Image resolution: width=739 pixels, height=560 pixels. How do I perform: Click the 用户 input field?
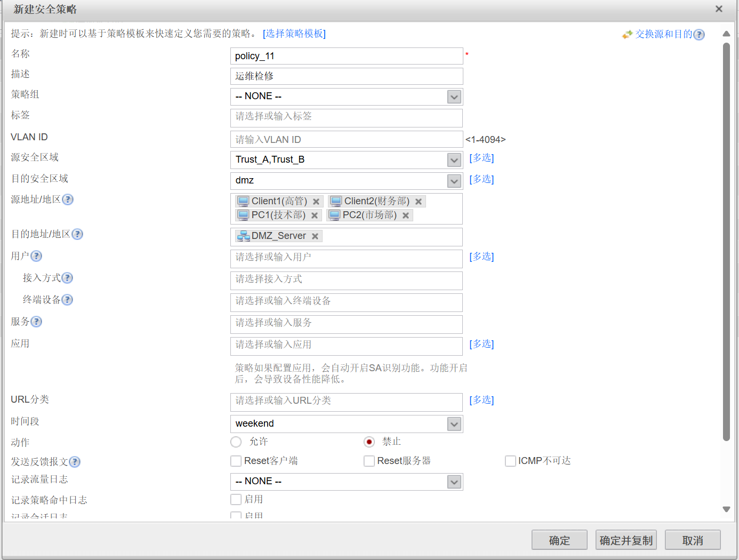click(x=347, y=259)
